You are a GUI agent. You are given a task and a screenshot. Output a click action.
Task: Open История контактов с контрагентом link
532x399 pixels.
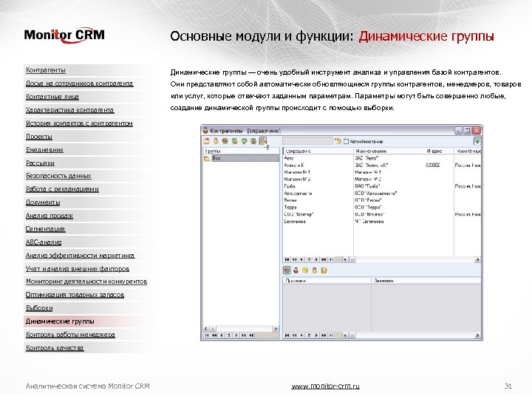click(x=79, y=123)
